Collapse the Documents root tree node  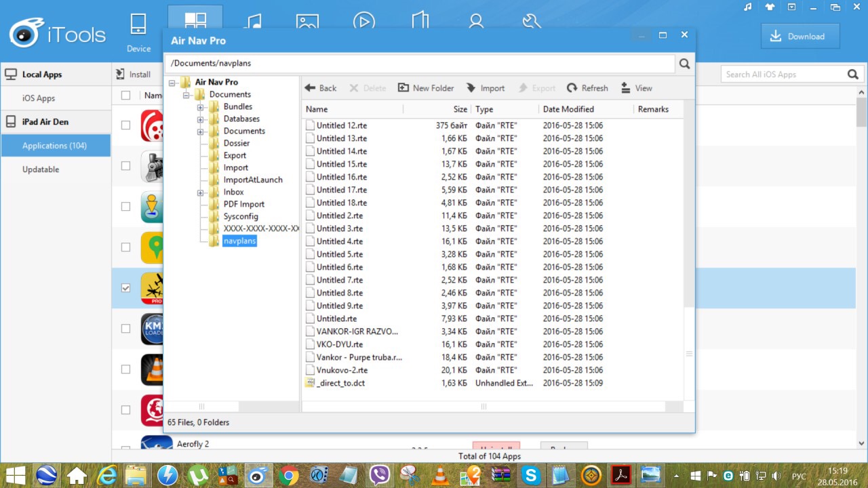click(186, 95)
